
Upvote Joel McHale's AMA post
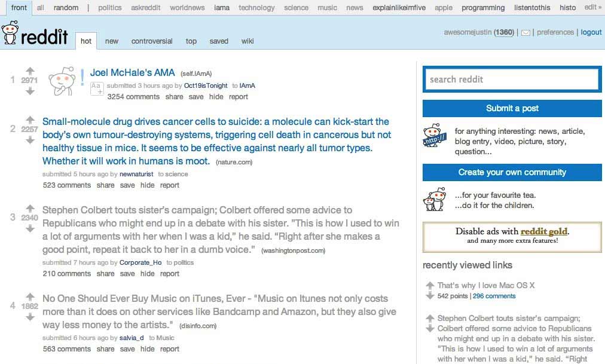pos(29,71)
